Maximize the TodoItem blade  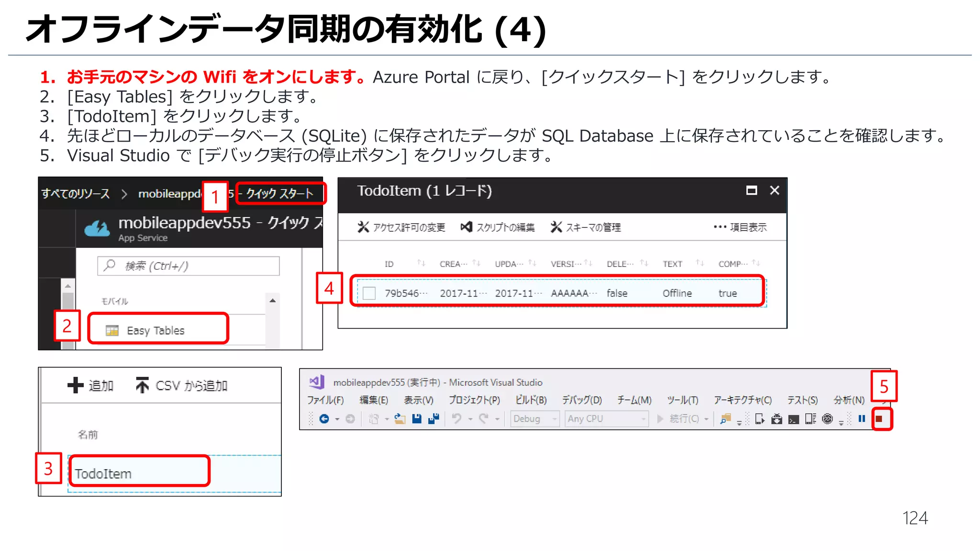click(752, 190)
